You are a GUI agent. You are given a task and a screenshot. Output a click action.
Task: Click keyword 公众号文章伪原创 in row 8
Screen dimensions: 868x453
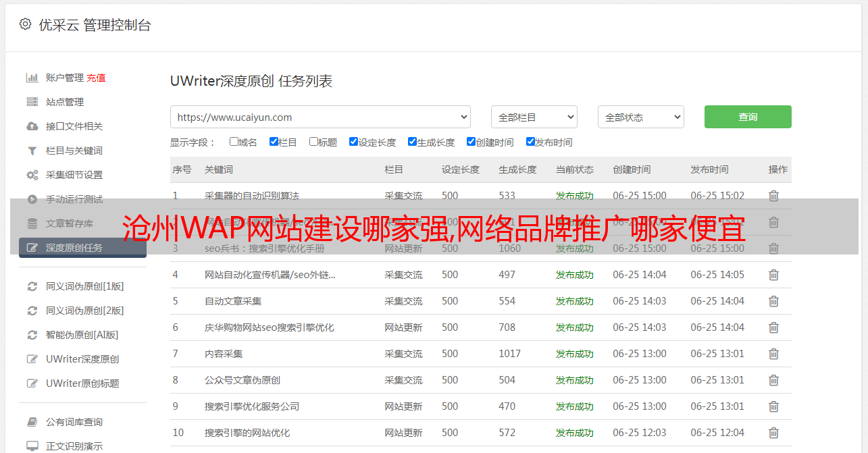242,380
